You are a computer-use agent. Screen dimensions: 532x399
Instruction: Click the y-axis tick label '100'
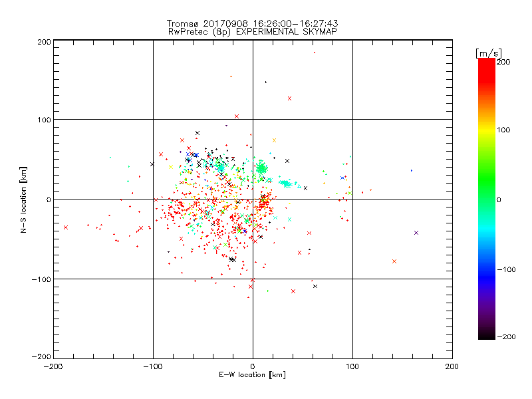coord(45,120)
